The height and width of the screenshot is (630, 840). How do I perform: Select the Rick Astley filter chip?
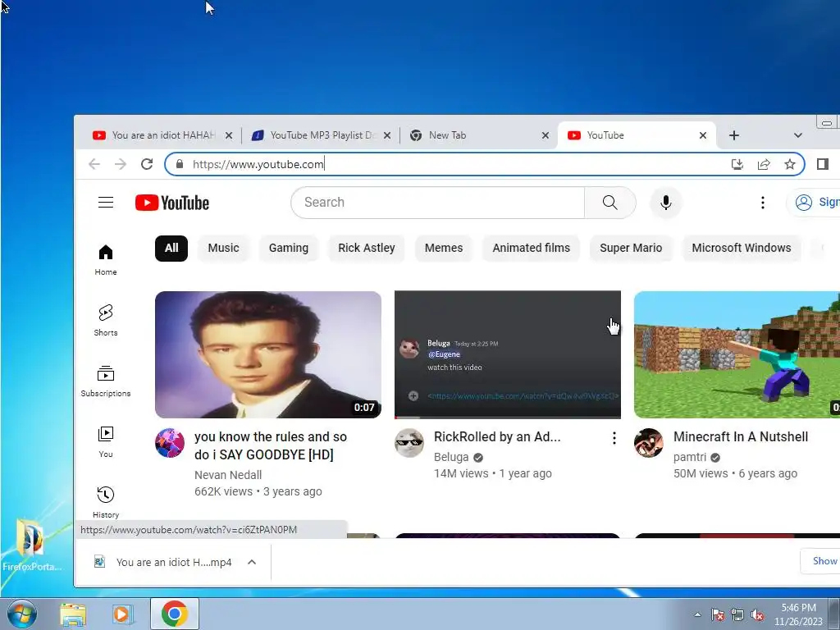click(x=367, y=248)
